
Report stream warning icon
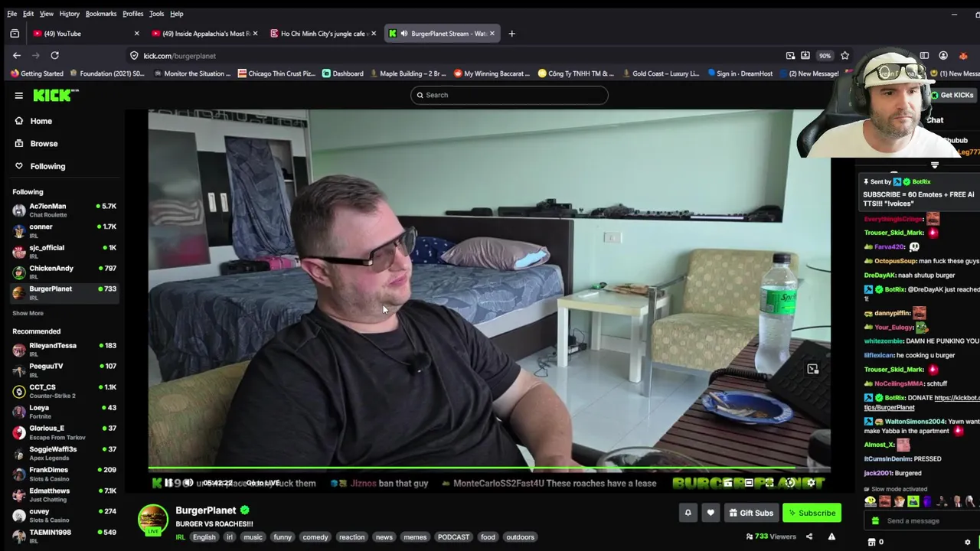pos(831,536)
